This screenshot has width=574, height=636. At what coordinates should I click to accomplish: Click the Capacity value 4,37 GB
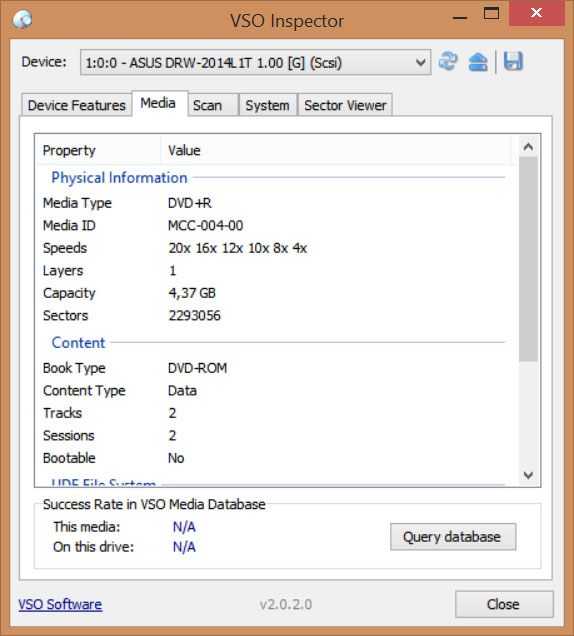tap(192, 293)
